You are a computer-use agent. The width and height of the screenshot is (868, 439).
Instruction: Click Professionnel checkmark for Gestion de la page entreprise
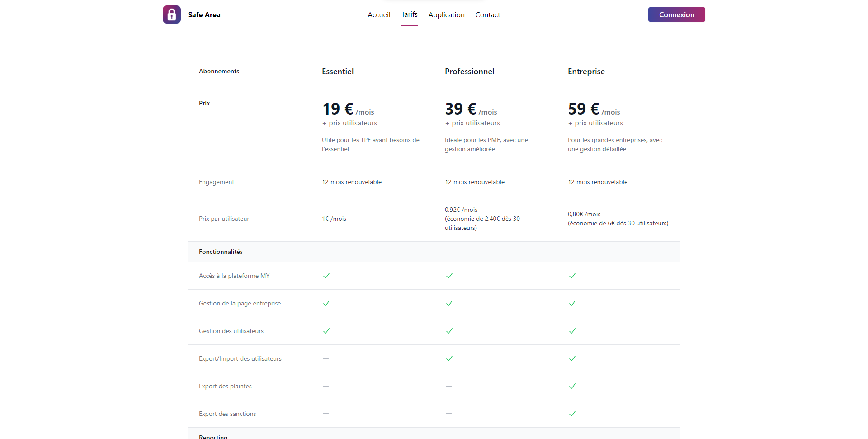[x=449, y=303]
